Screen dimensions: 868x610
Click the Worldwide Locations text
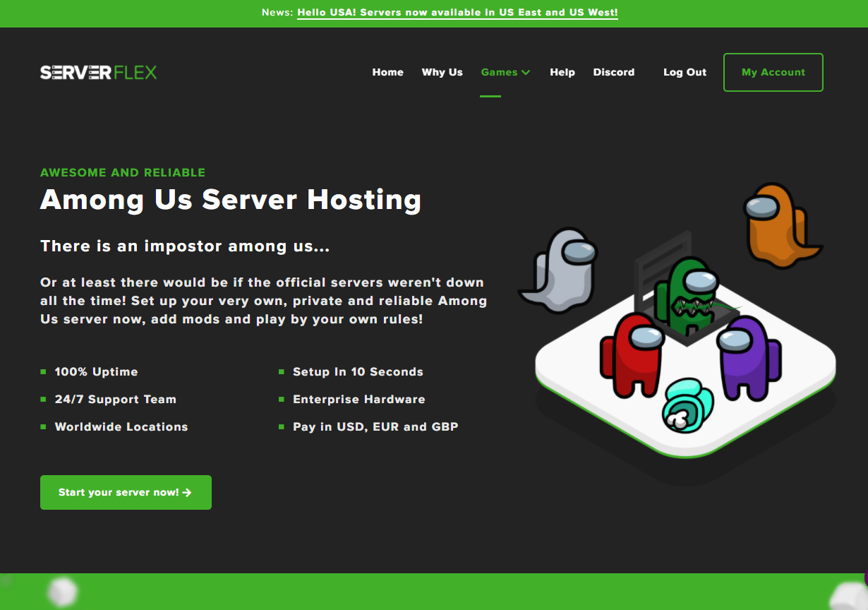click(x=121, y=426)
